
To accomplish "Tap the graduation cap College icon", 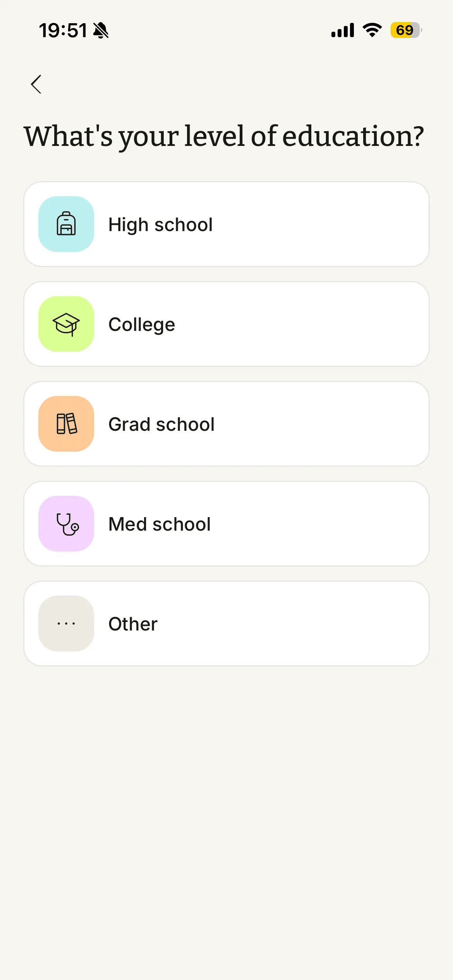I will 66,324.
